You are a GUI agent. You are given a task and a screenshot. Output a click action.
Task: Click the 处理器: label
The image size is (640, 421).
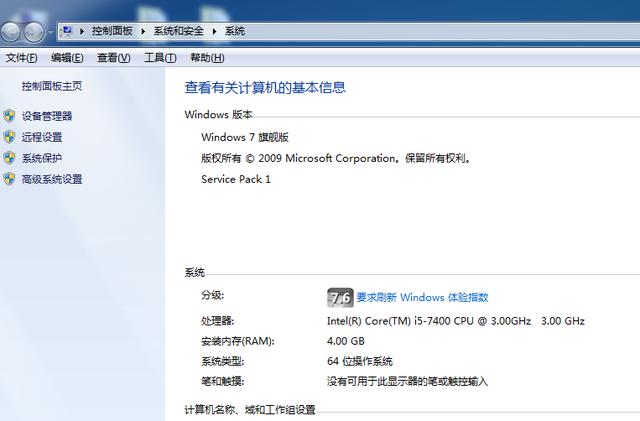point(218,321)
